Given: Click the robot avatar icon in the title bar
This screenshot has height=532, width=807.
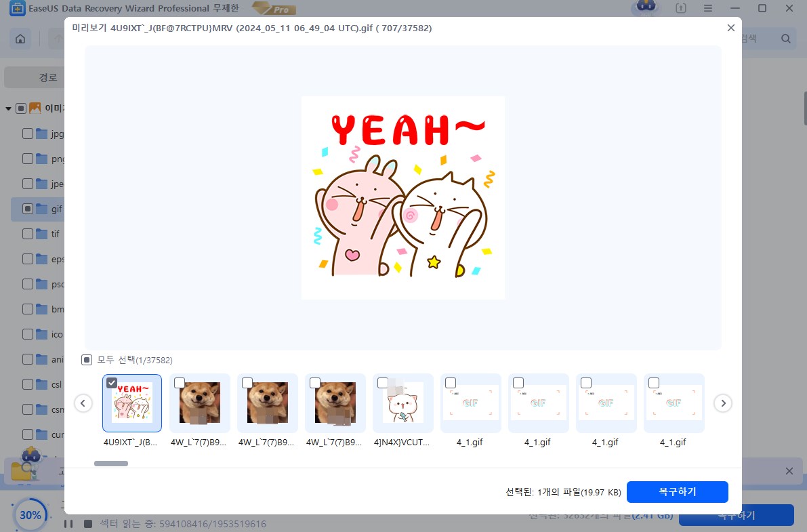Looking at the screenshot, I should [x=646, y=7].
